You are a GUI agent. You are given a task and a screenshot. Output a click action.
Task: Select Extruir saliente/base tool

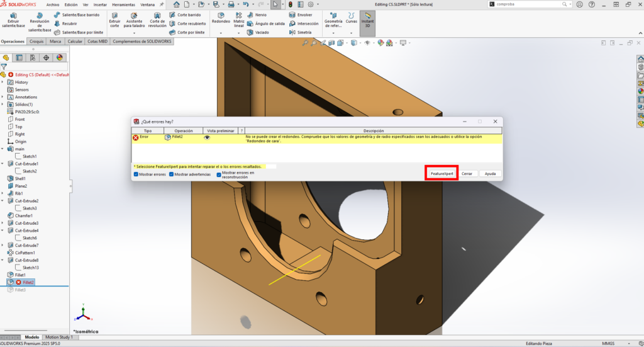coord(13,20)
